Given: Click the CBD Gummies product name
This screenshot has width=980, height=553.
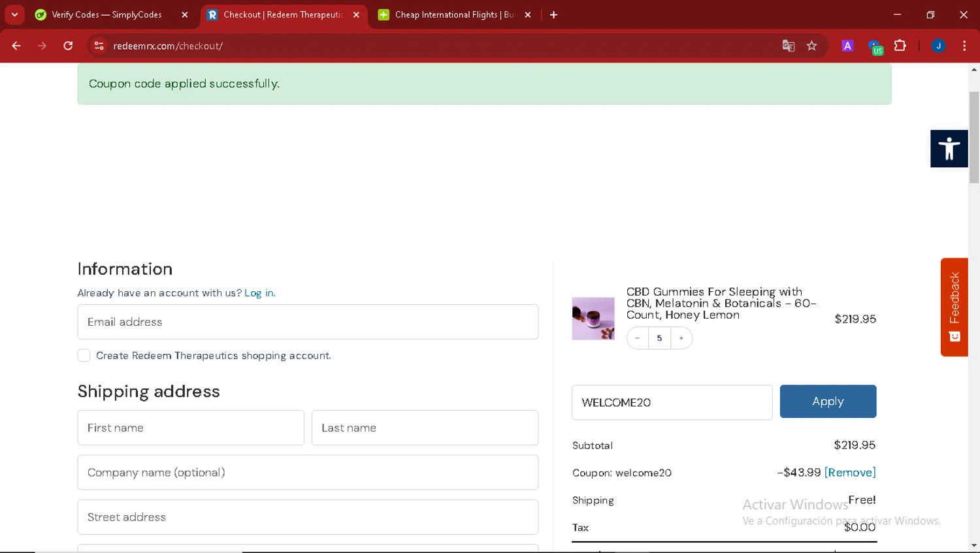Looking at the screenshot, I should pyautogui.click(x=721, y=303).
